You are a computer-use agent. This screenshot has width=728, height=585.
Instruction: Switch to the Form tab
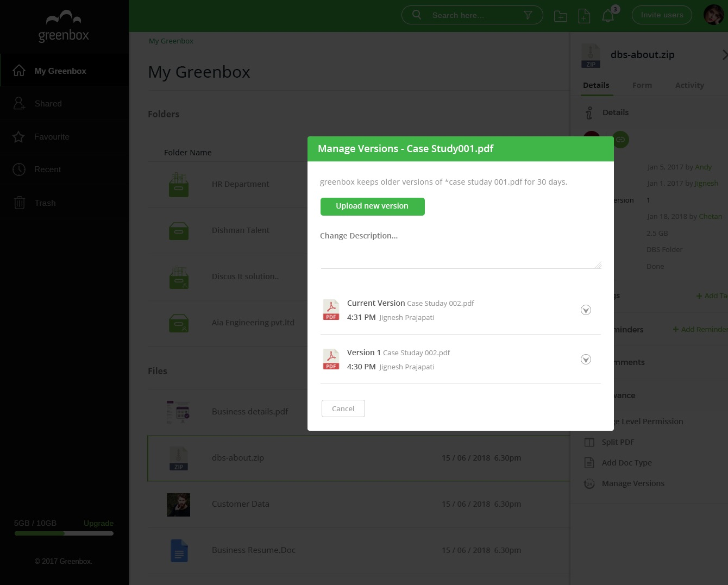tap(642, 85)
